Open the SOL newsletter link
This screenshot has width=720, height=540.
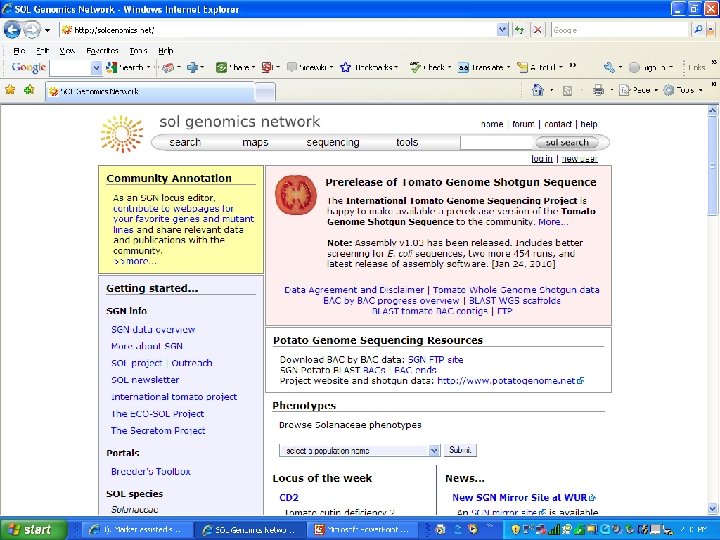click(x=145, y=380)
